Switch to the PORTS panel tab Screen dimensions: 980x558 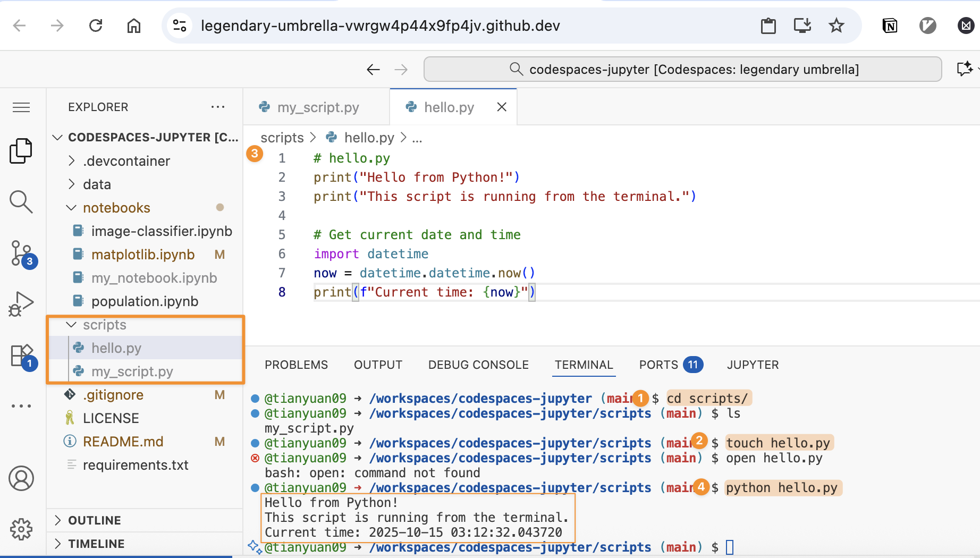658,365
